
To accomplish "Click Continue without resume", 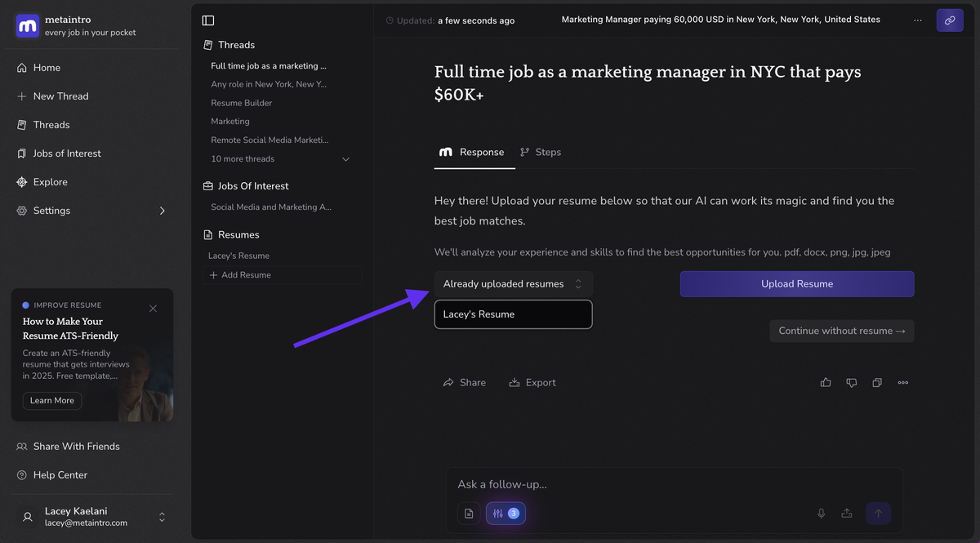I will pos(841,331).
